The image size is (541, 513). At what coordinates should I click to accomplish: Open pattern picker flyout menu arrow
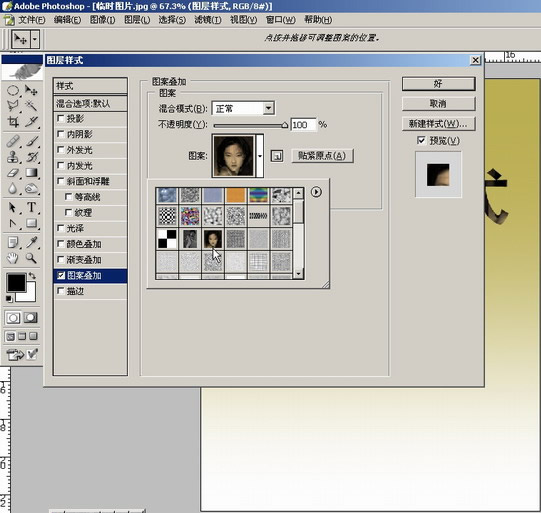316,192
